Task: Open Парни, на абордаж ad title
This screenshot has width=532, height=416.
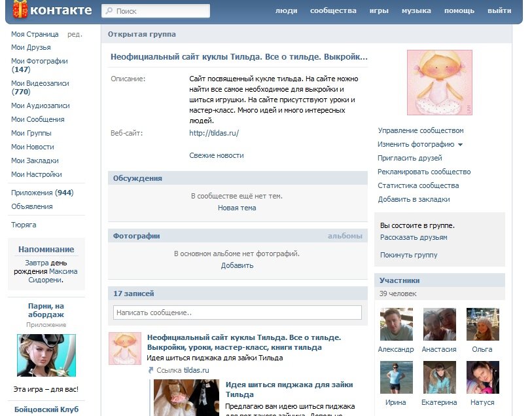Action: coord(46,310)
